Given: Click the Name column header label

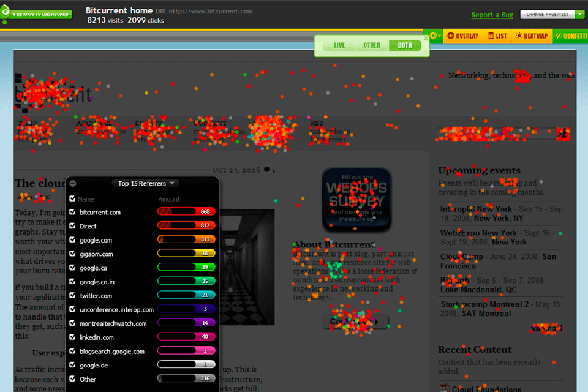Looking at the screenshot, I should (x=86, y=199).
